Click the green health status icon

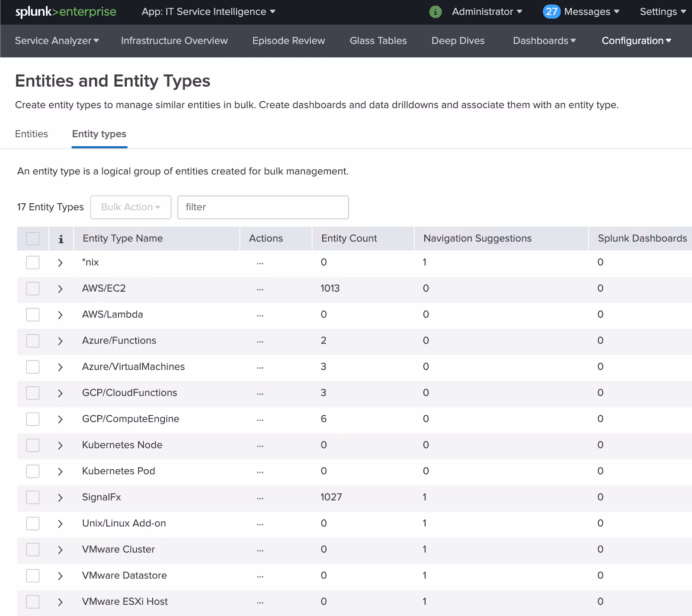point(435,12)
